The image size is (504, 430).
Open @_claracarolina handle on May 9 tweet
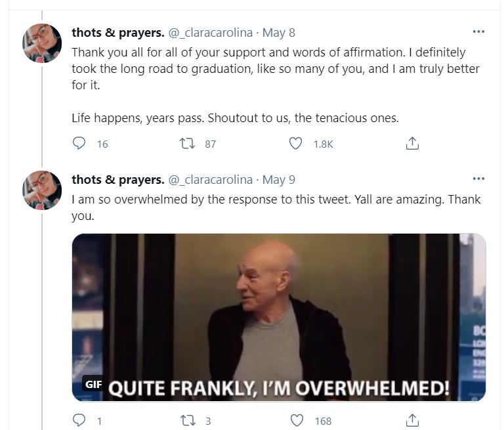pos(211,180)
